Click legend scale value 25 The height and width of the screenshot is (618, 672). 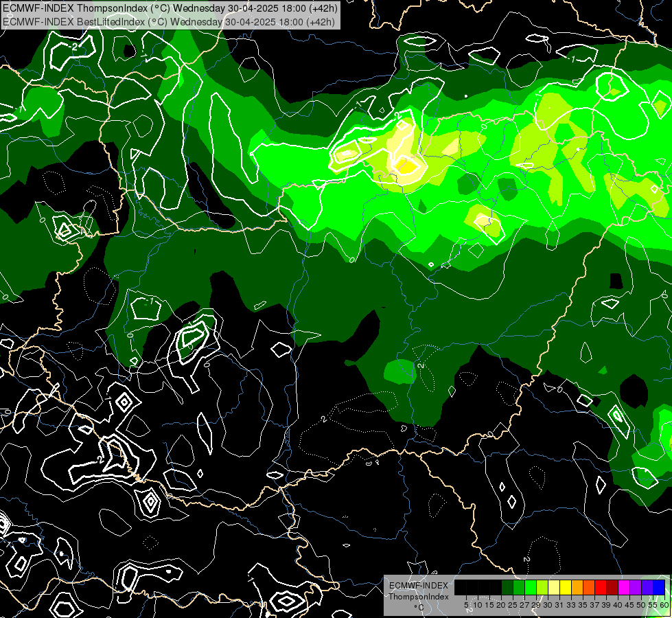(513, 605)
